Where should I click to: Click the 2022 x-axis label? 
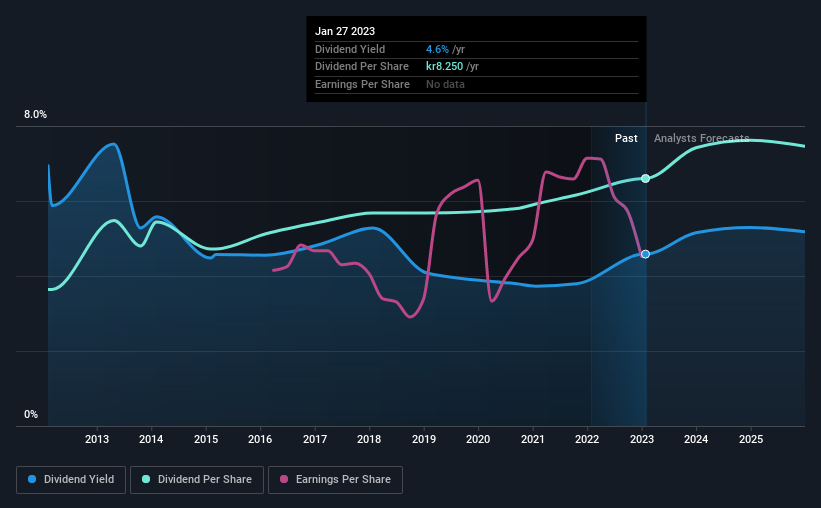pyautogui.click(x=587, y=439)
